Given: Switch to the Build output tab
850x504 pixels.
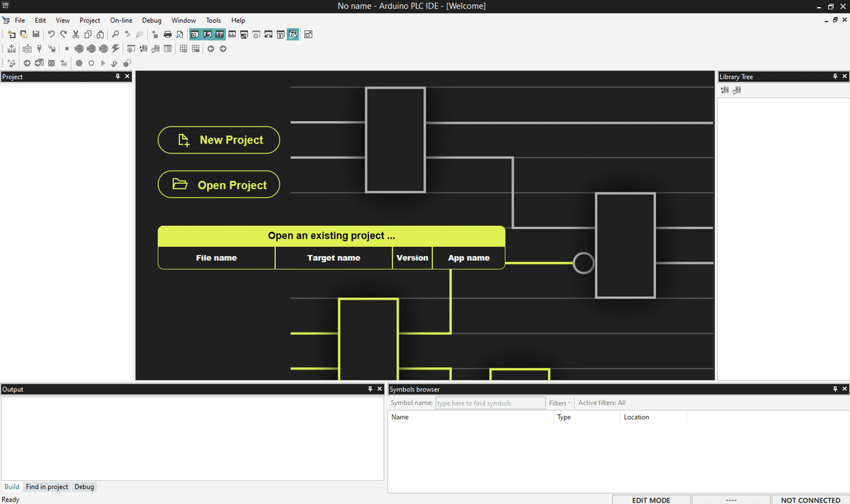Looking at the screenshot, I should tap(12, 487).
